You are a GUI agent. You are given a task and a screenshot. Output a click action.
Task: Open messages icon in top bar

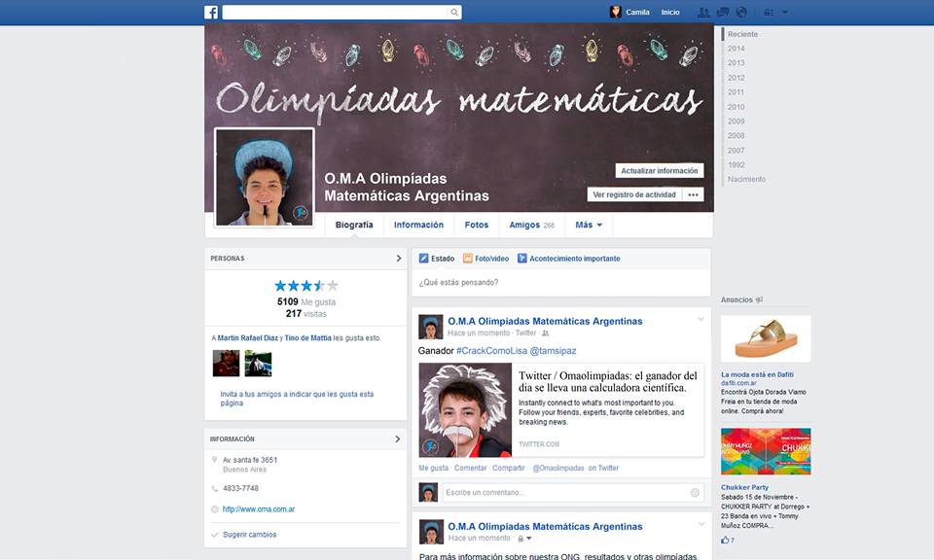click(723, 12)
